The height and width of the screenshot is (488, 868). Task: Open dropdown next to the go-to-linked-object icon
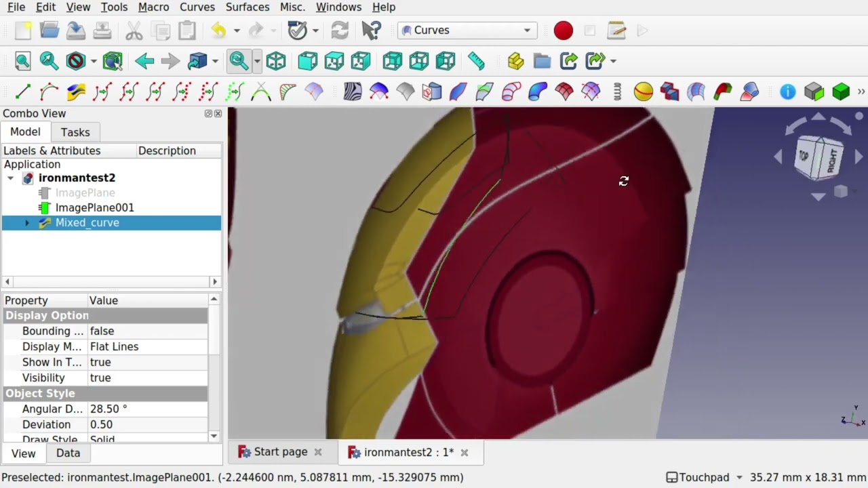[x=215, y=61]
